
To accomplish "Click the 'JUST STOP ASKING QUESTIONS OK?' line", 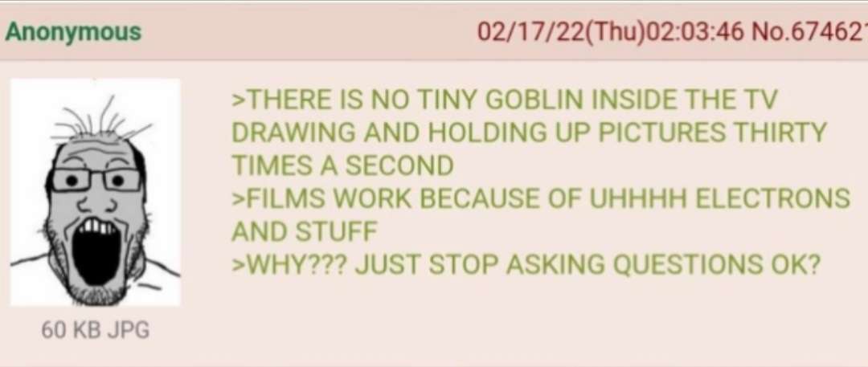I will point(588,264).
